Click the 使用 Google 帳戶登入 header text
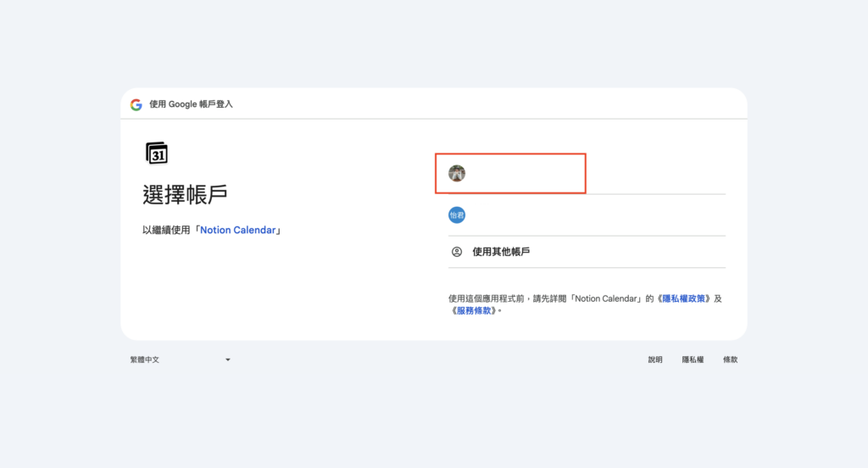 pyautogui.click(x=191, y=104)
